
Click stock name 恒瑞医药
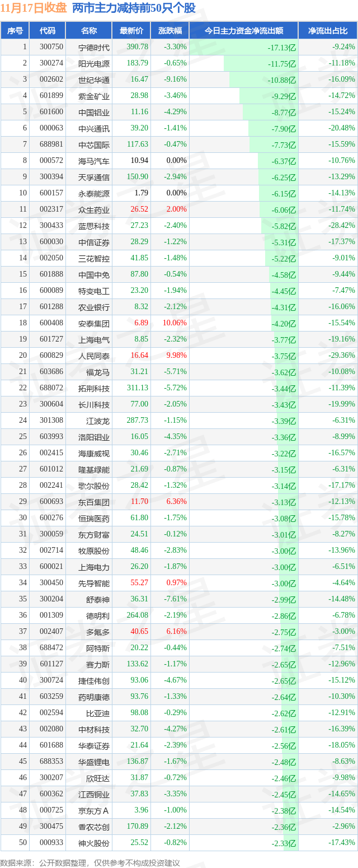94,518
